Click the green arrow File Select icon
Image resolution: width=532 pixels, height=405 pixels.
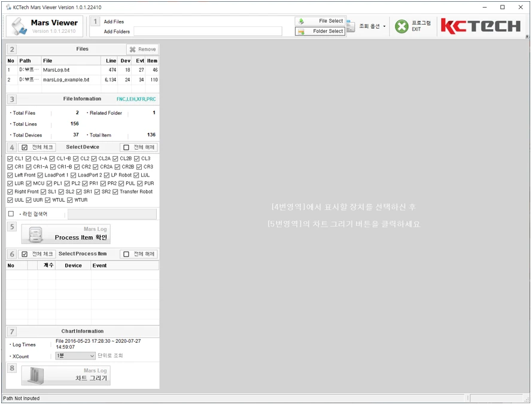click(x=301, y=22)
